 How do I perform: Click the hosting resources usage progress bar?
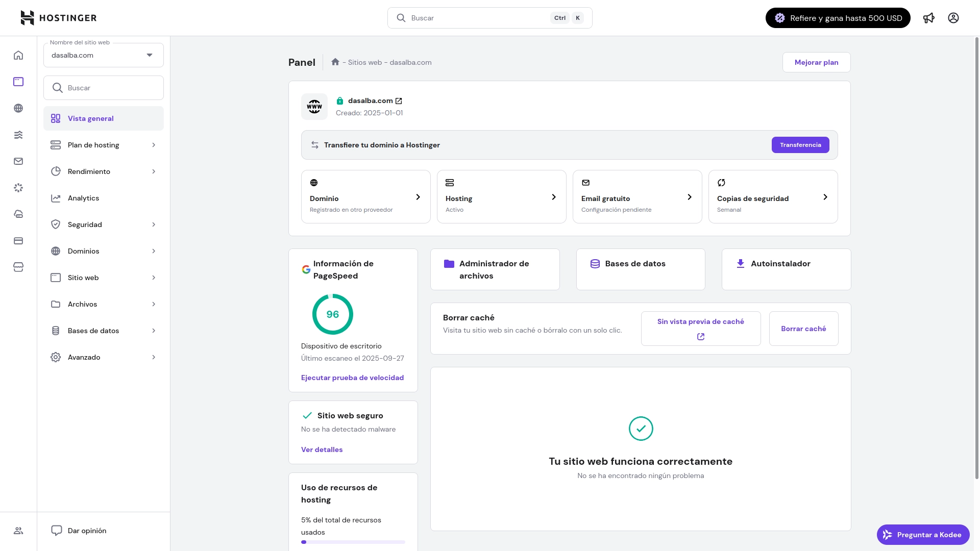point(353,542)
